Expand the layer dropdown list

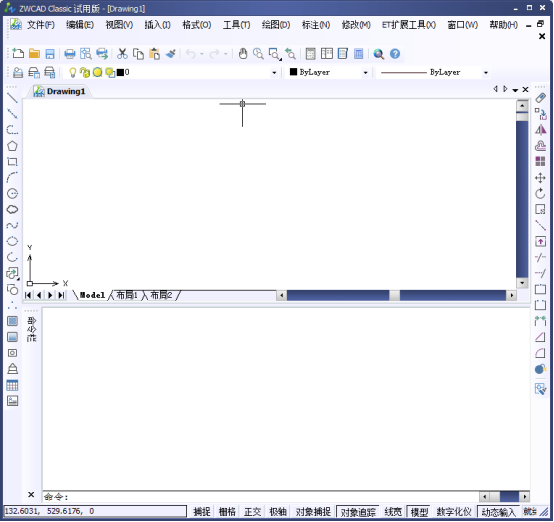click(274, 73)
